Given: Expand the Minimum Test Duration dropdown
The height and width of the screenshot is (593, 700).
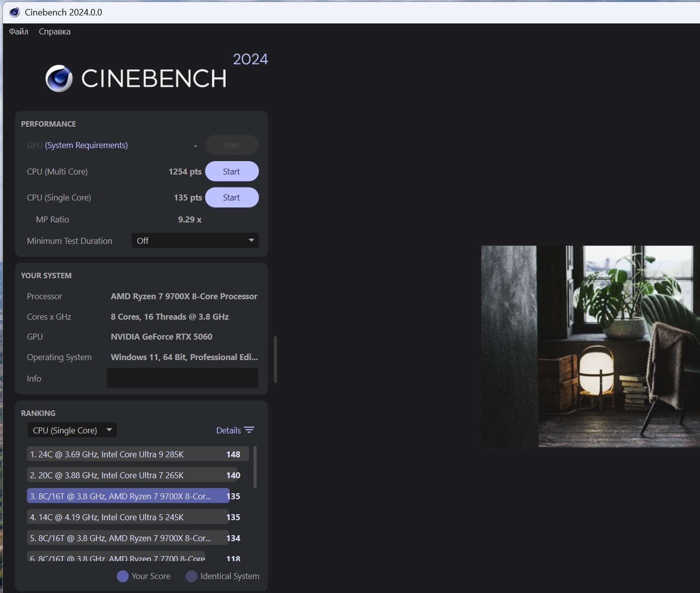Looking at the screenshot, I should point(195,240).
